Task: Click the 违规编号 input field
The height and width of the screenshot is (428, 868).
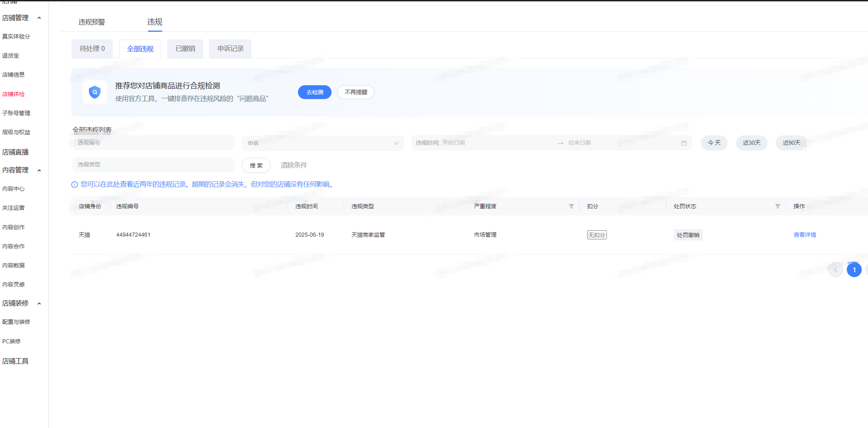Action: point(153,143)
